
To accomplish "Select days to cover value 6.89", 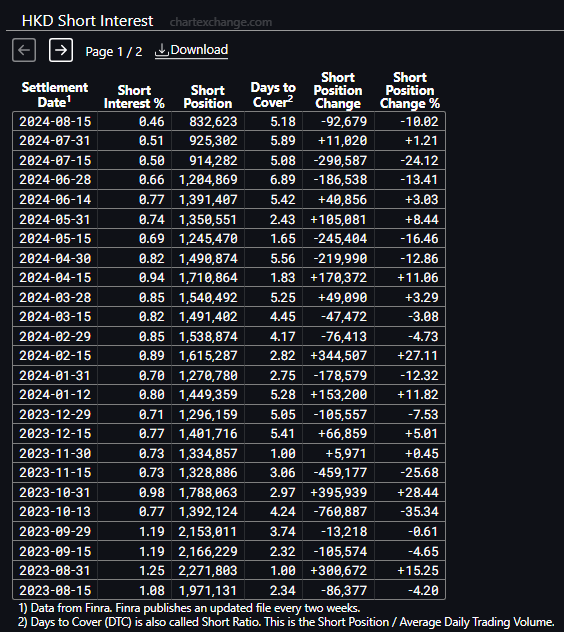I will pos(283,180).
